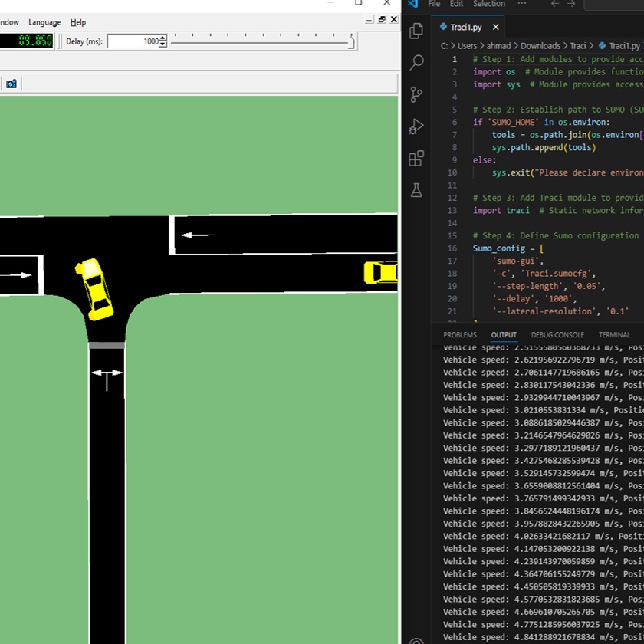
Task: Increase the delay value with up stepper
Action: [x=163, y=38]
